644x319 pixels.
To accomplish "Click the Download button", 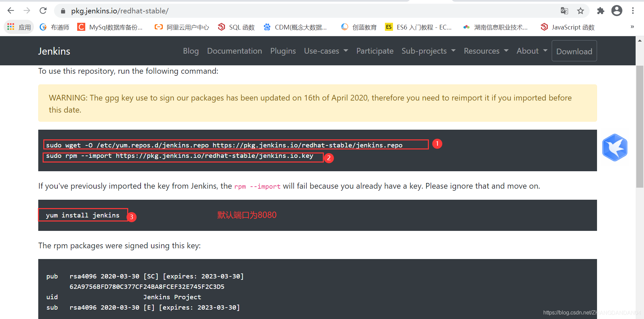I will pyautogui.click(x=574, y=51).
